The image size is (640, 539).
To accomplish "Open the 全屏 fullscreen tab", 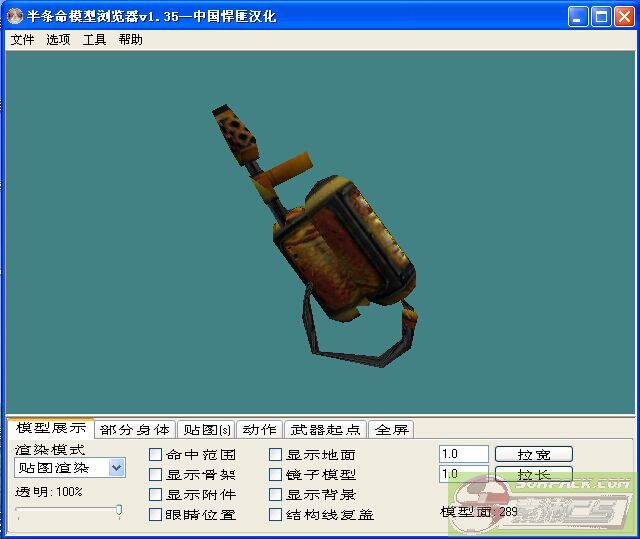I will click(391, 430).
